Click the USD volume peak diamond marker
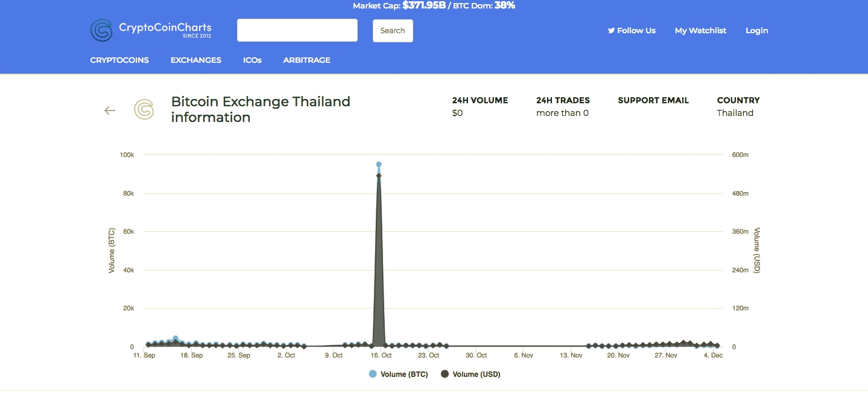This screenshot has width=868, height=398. (379, 175)
